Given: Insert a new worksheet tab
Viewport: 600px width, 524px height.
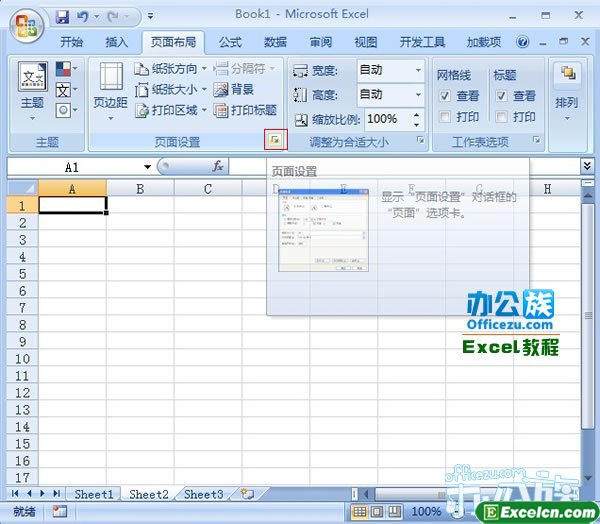Looking at the screenshot, I should (x=248, y=494).
